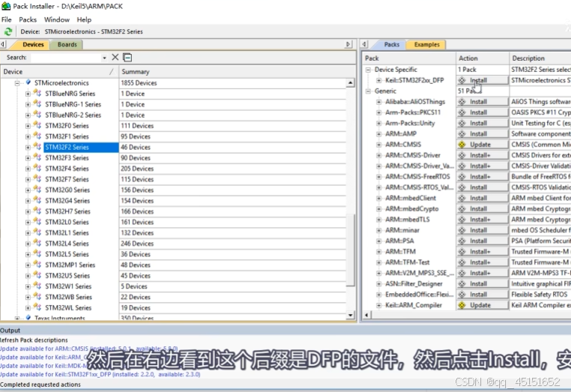
Task: Click the collapse-all icon beside search
Action: tap(127, 57)
